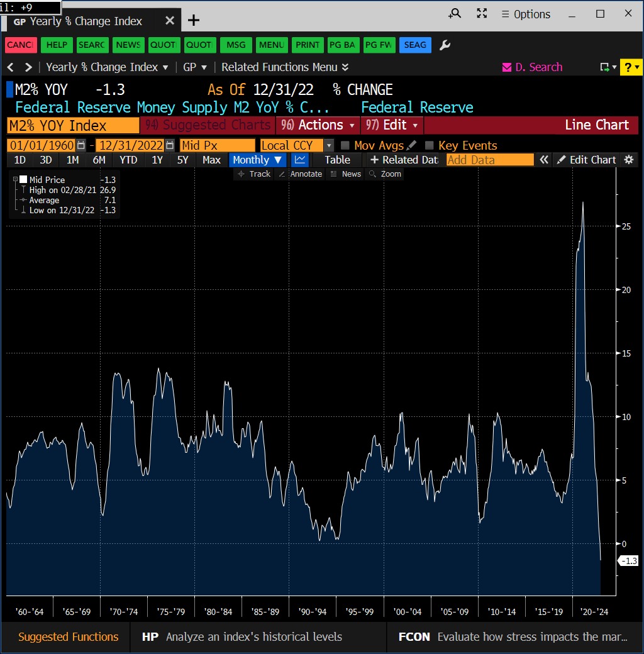The image size is (644, 654).
Task: Activate the chart Zoom tool
Action: click(x=385, y=174)
